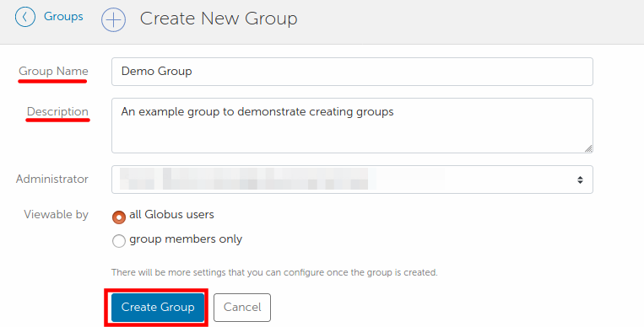Click the Description label
The height and width of the screenshot is (327, 644).
coord(57,111)
